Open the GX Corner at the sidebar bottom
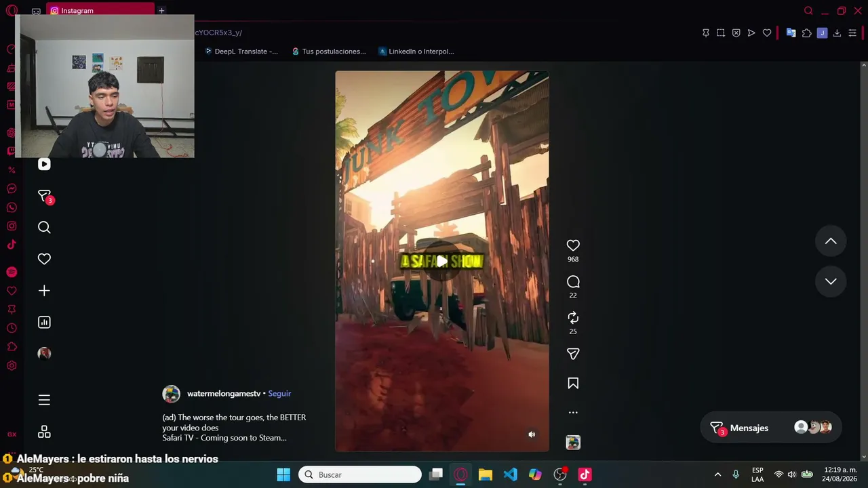 (x=12, y=434)
